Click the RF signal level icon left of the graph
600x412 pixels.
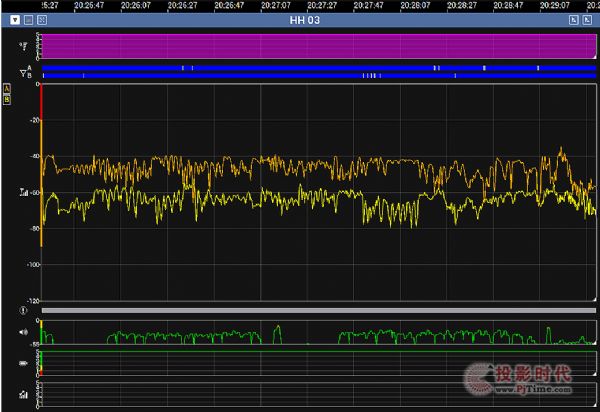[x=22, y=192]
